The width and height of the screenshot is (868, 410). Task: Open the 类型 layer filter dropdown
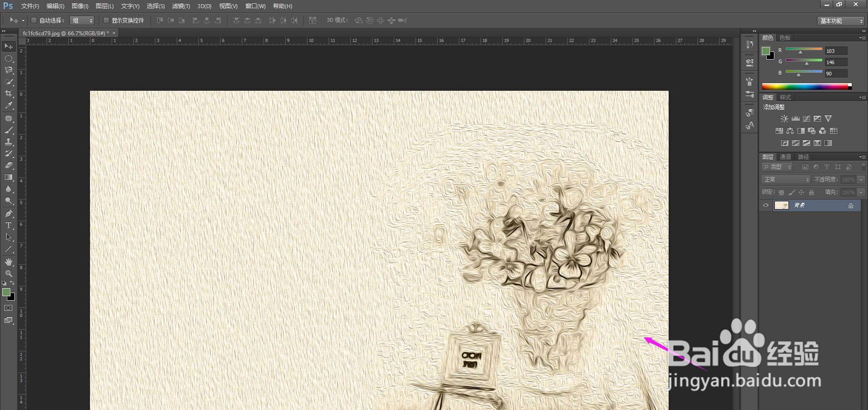(x=778, y=167)
